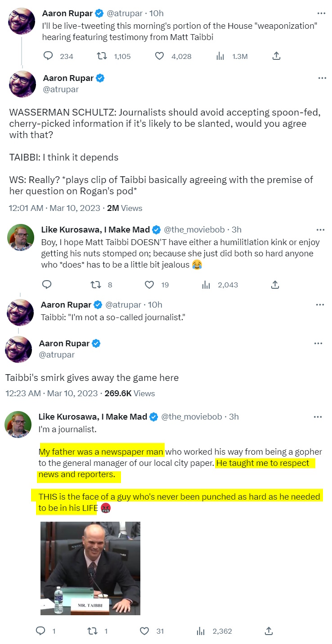Reply to the live-tweeting hearing tweet
Screen dimensions: 332x644
click(x=48, y=56)
